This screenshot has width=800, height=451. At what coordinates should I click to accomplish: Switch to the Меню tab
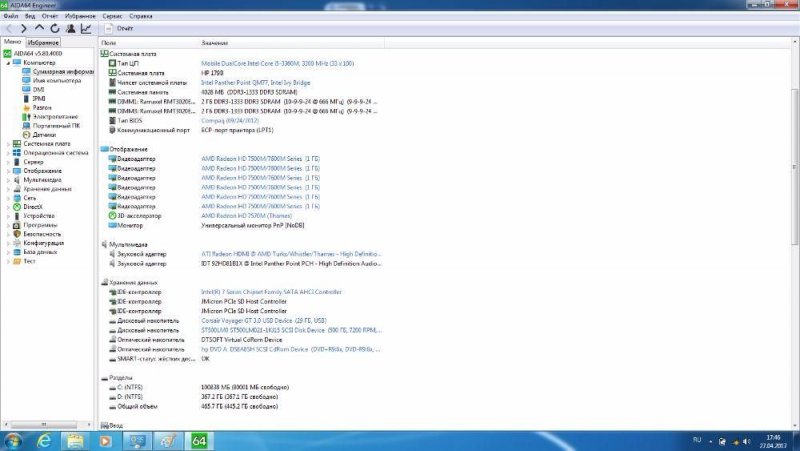pos(12,42)
